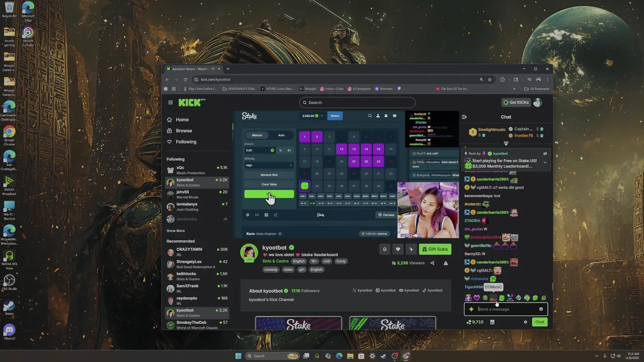This screenshot has width=644, height=362.
Task: Open the Kick shop icon beside 9,710 points
Action: click(x=492, y=322)
